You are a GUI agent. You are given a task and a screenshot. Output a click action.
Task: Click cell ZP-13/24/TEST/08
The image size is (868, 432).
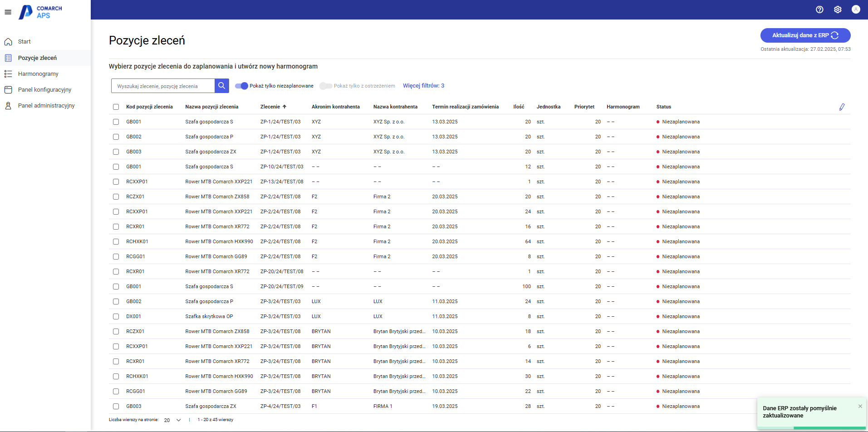282,182
